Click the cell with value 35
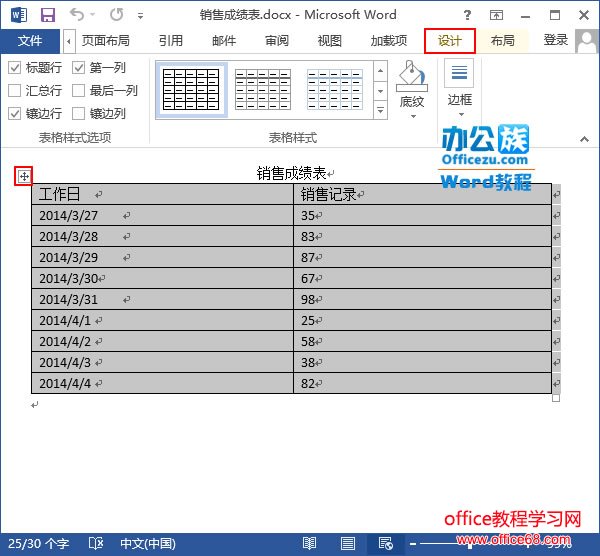This screenshot has height=556, width=600. click(422, 215)
